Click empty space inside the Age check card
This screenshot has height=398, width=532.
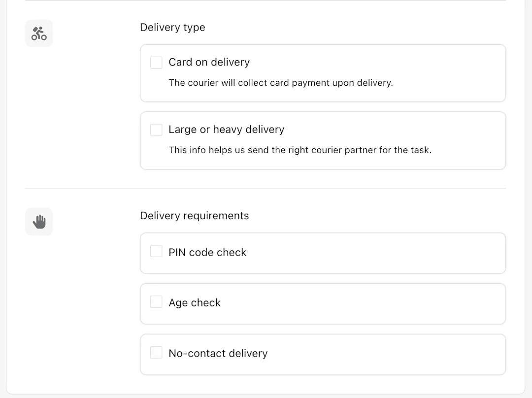pos(373,304)
